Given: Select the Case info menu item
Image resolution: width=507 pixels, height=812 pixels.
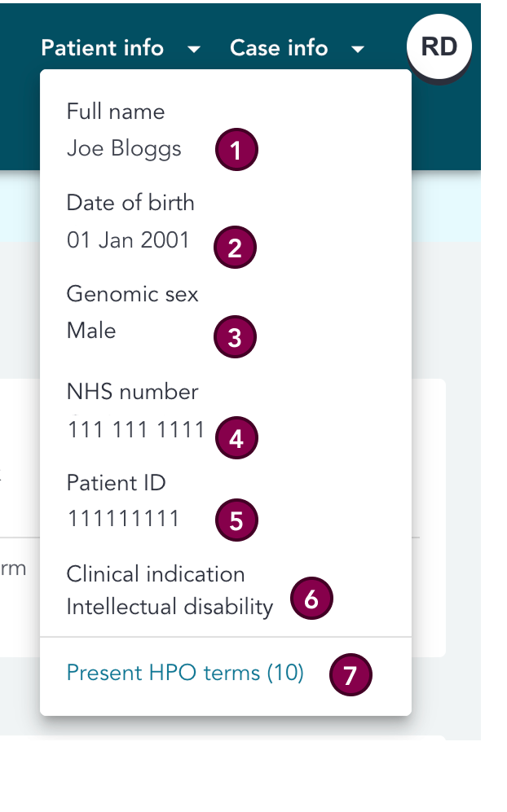Looking at the screenshot, I should tap(279, 47).
